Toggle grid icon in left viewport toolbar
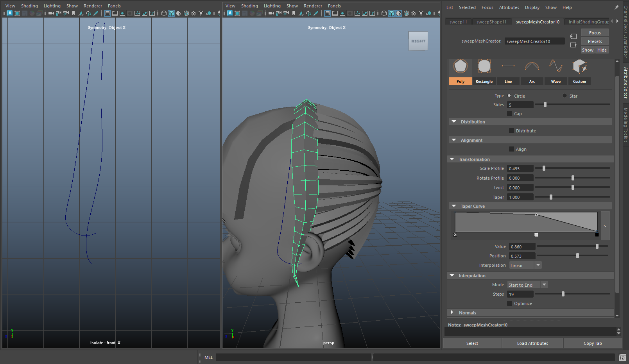This screenshot has height=364, width=629. 108,13
